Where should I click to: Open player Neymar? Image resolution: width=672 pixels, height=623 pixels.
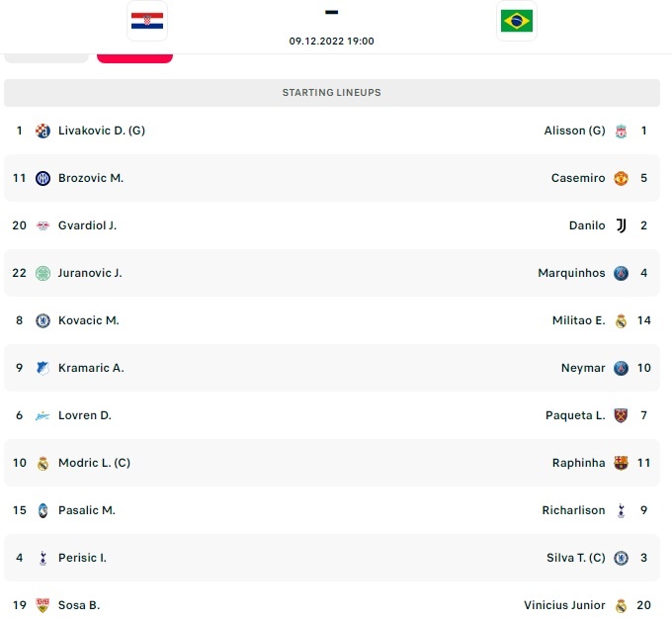(x=583, y=368)
